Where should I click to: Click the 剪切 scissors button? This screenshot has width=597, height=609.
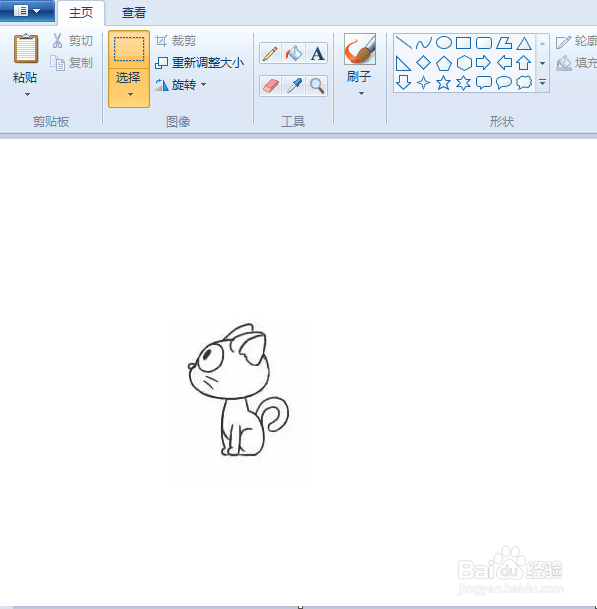point(72,40)
